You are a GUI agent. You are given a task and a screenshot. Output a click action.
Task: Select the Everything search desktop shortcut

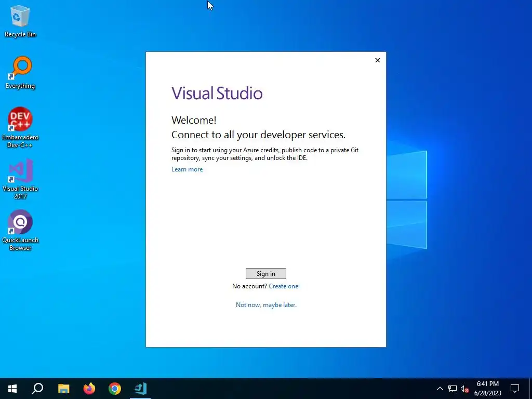20,73
